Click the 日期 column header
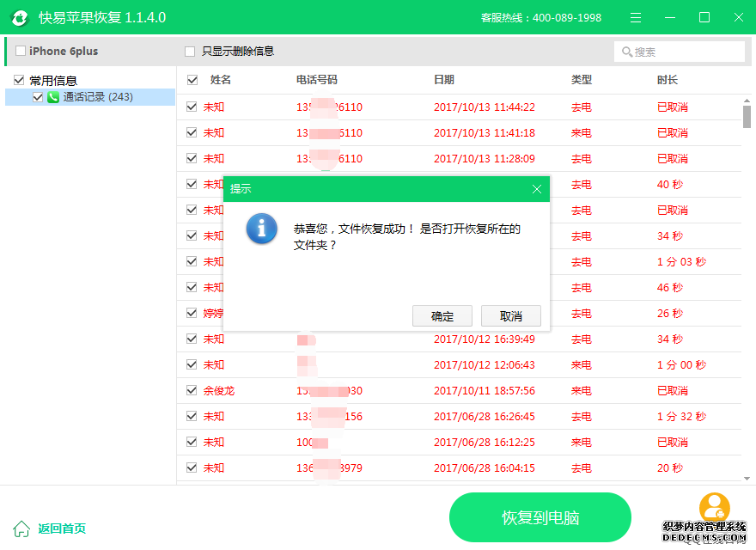Viewport: 756px width, 550px height. point(443,80)
